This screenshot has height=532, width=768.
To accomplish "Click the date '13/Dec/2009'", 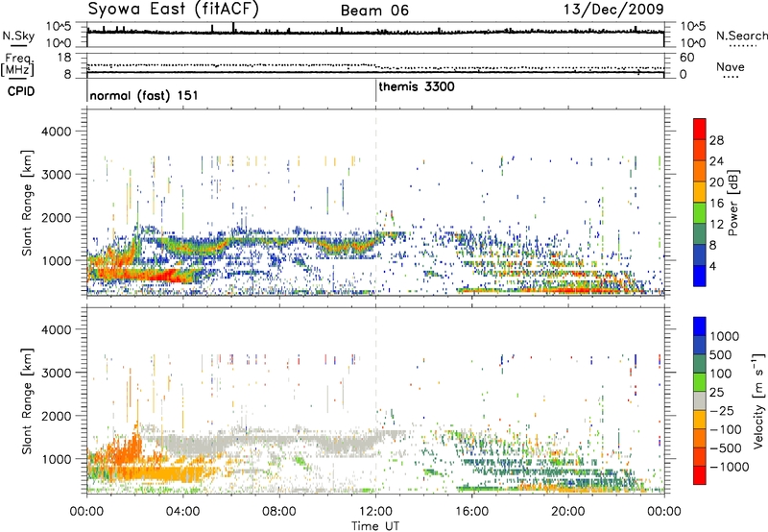I will pyautogui.click(x=613, y=9).
